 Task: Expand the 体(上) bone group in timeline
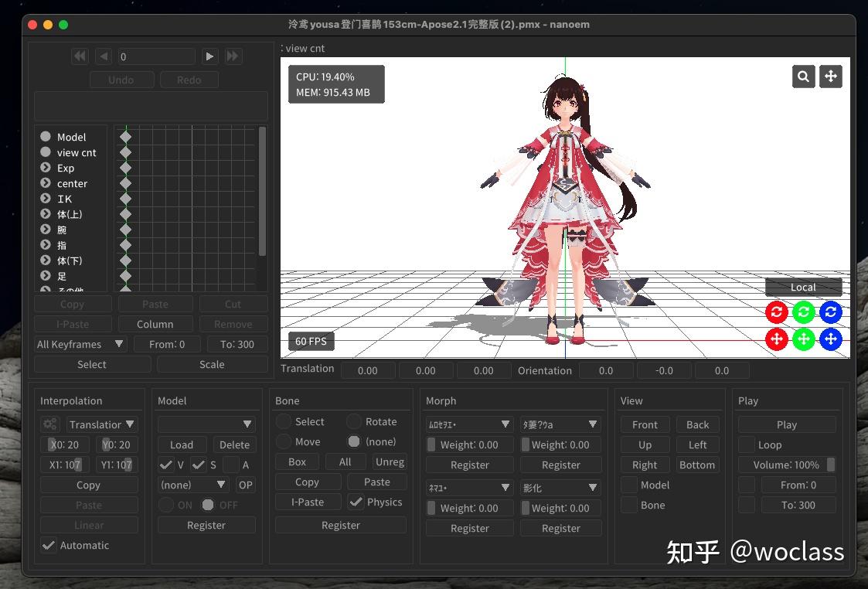click(x=46, y=214)
